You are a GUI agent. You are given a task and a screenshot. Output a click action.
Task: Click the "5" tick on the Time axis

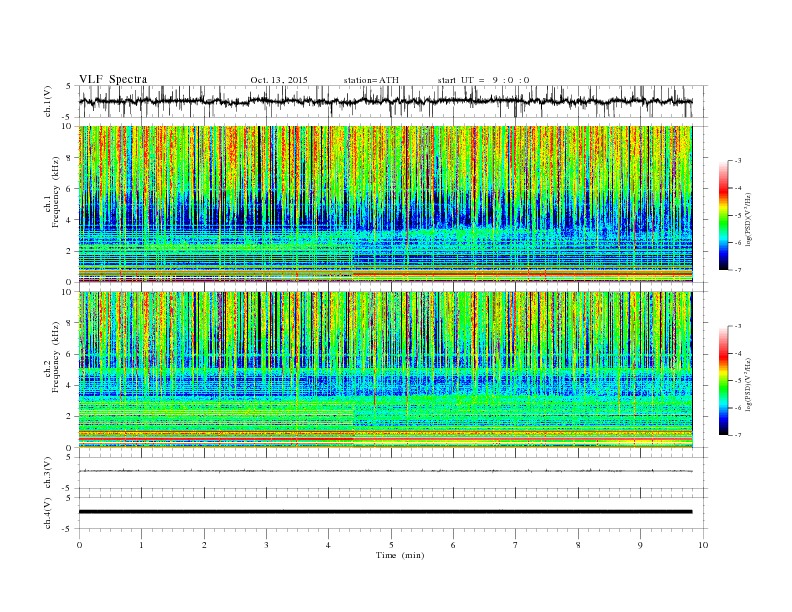click(x=391, y=545)
